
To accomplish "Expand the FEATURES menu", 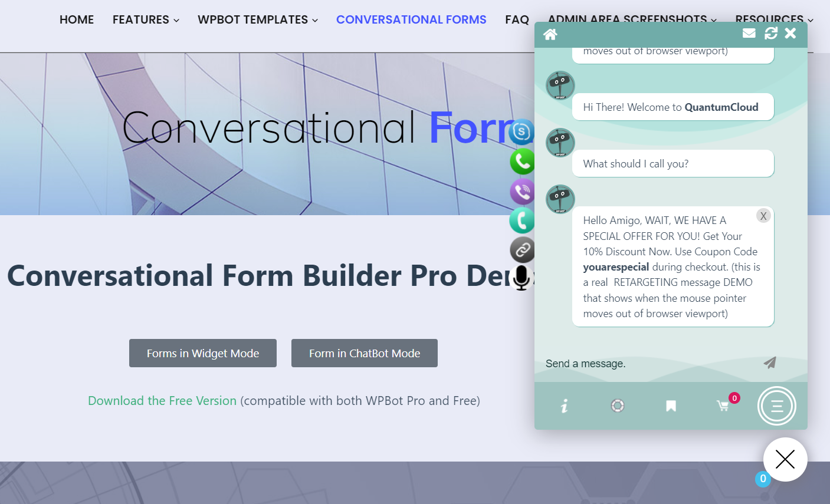I will [x=146, y=19].
